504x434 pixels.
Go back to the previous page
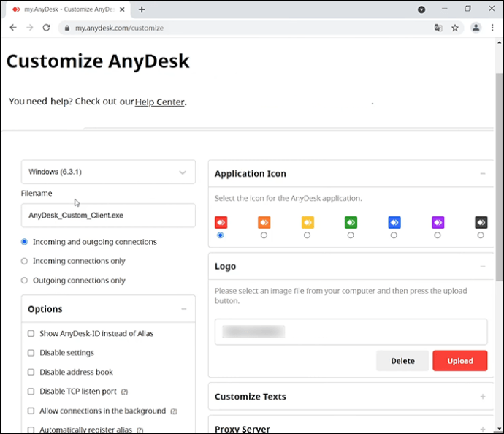(13, 28)
